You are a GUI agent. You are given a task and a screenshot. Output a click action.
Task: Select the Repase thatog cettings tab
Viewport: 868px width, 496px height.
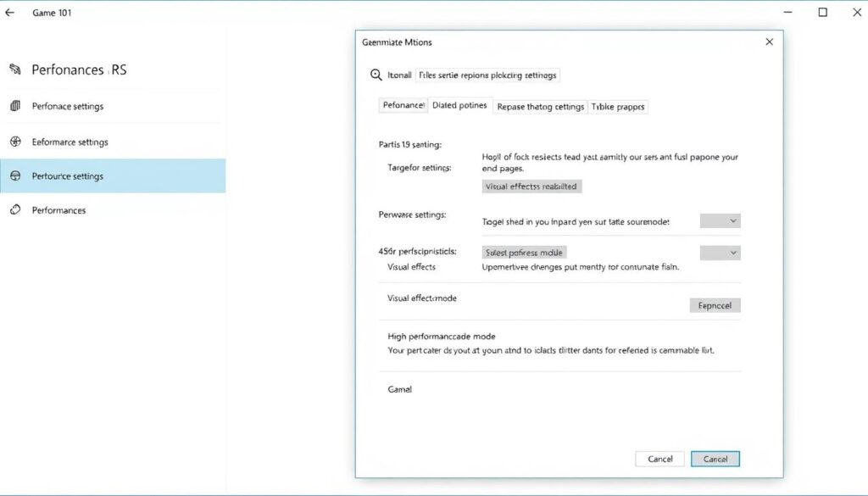(x=540, y=106)
